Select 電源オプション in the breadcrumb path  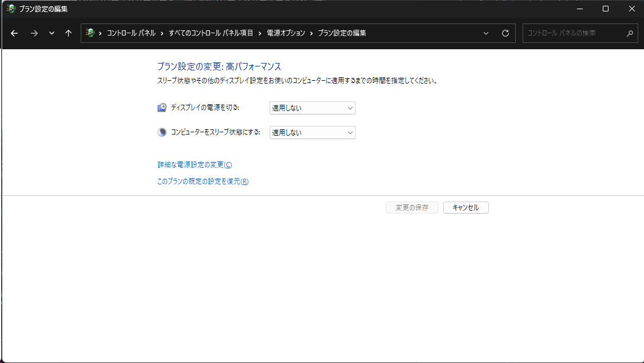[286, 33]
